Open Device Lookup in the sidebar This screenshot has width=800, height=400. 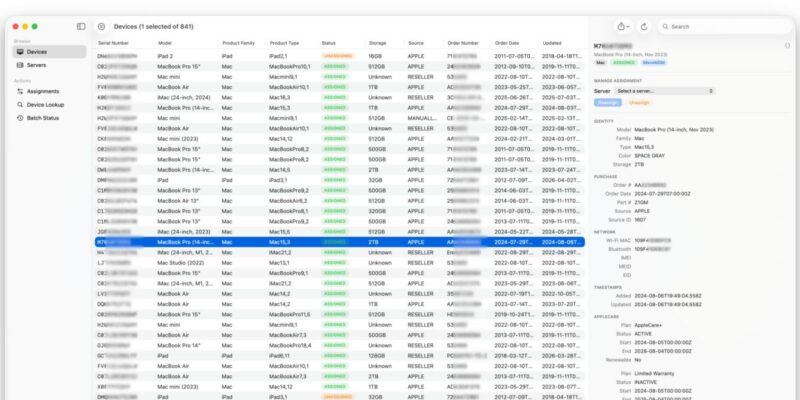click(49, 105)
